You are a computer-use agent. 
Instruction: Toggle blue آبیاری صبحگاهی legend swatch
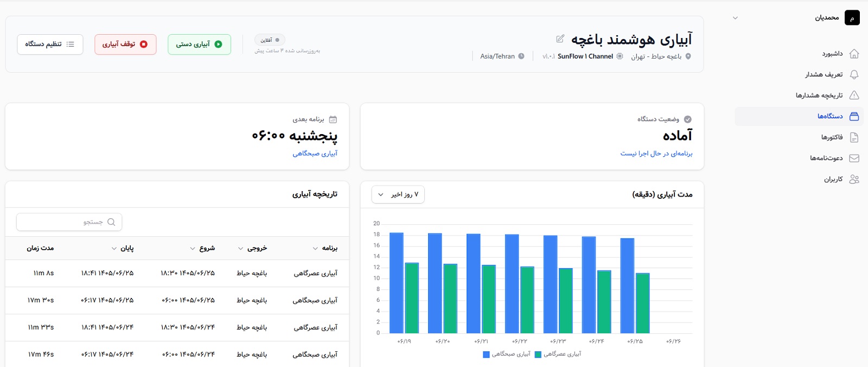click(x=487, y=355)
